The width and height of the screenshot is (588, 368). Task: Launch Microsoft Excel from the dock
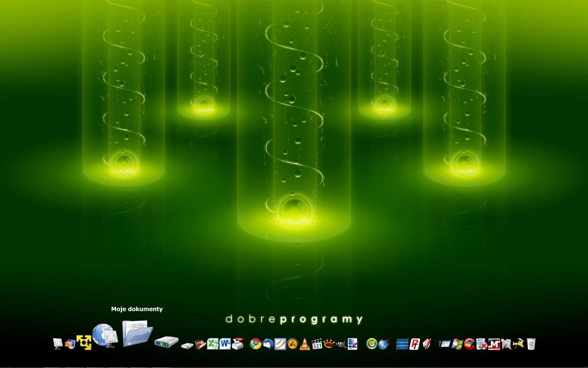click(212, 344)
